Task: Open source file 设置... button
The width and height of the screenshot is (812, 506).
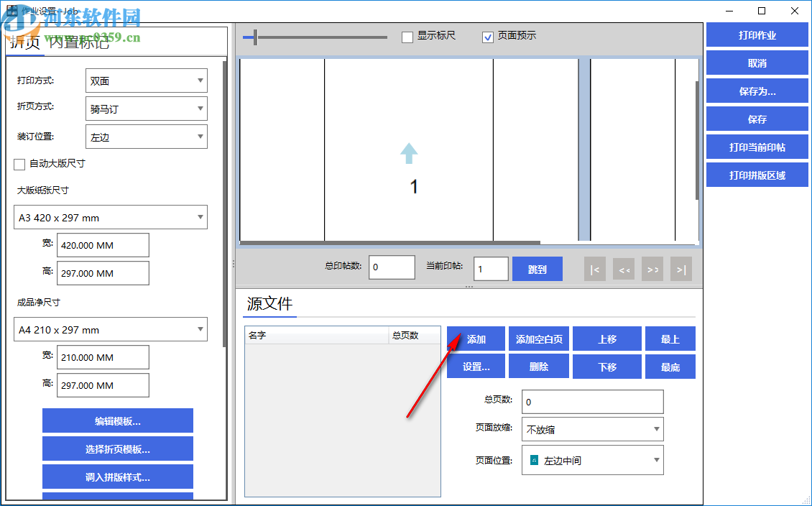Action: coord(476,367)
